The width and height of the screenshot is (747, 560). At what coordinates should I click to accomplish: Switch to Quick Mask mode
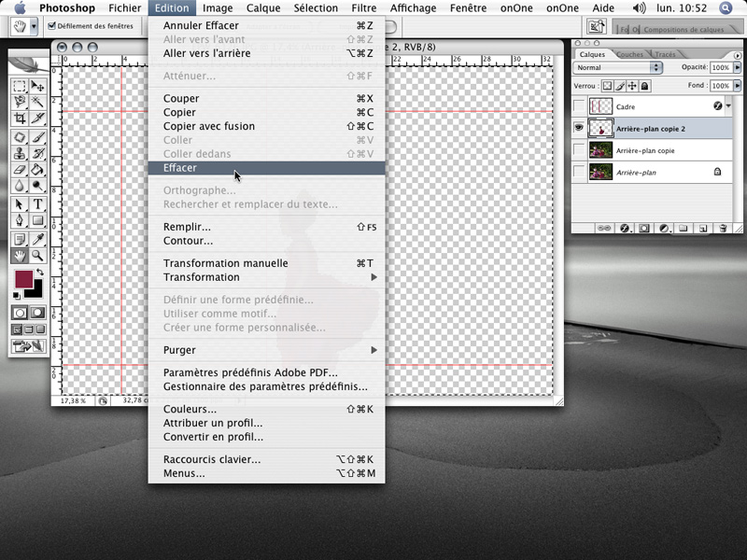point(37,313)
